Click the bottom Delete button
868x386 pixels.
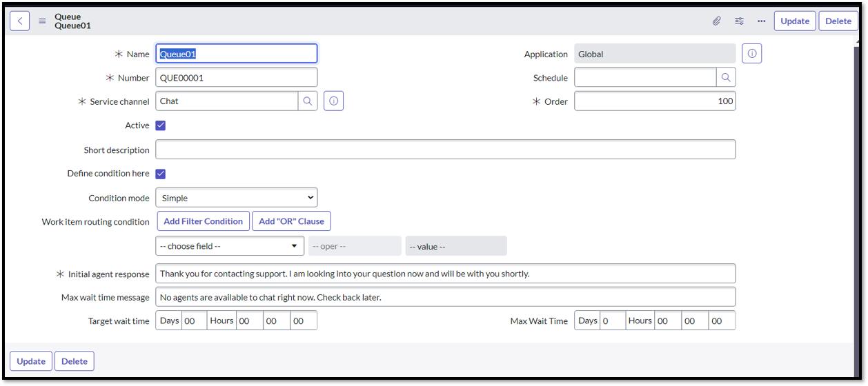click(75, 361)
